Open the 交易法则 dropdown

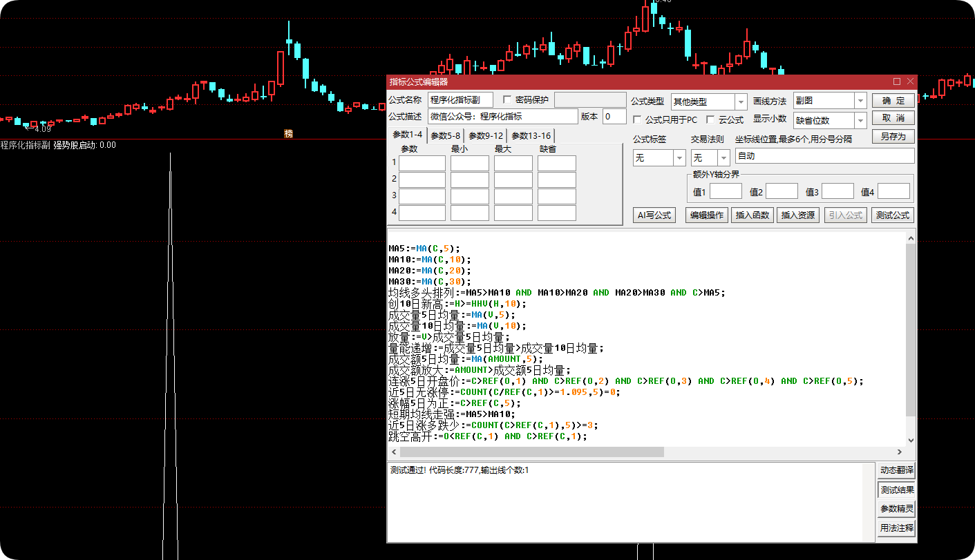[x=723, y=158]
